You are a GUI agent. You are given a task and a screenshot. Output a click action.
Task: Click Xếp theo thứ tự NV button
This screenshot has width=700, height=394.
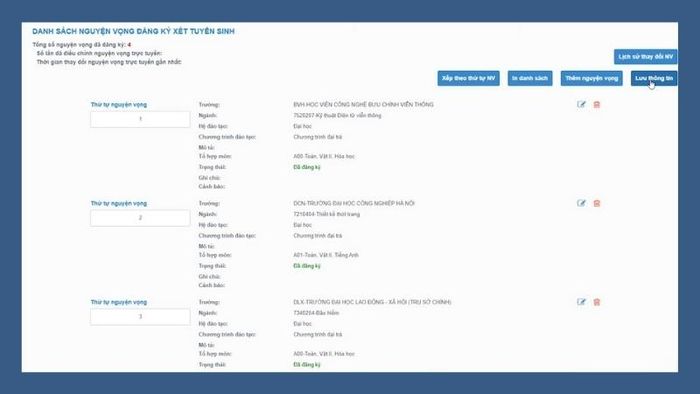468,78
